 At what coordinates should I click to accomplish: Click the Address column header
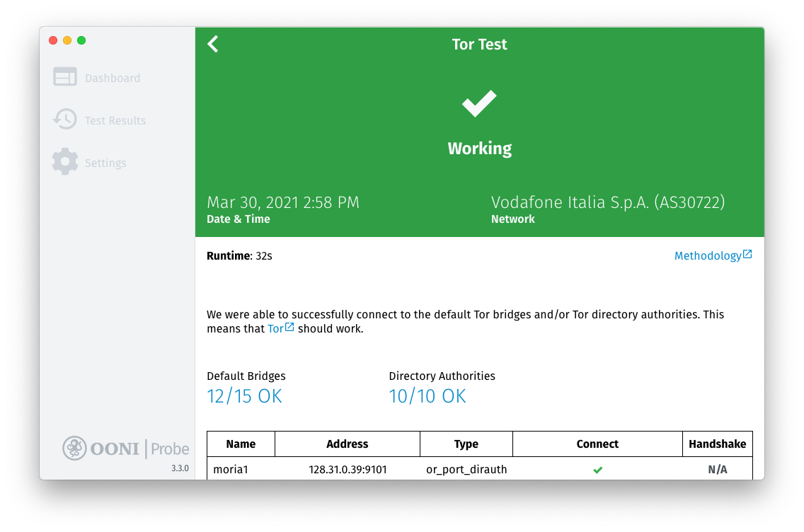click(x=347, y=444)
